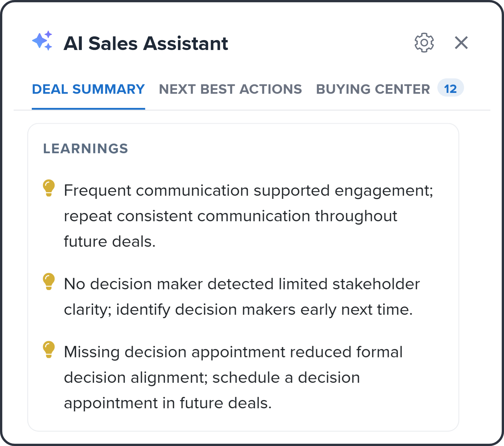The width and height of the screenshot is (504, 446).
Task: Click the appointment in future deals line
Action: click(168, 403)
